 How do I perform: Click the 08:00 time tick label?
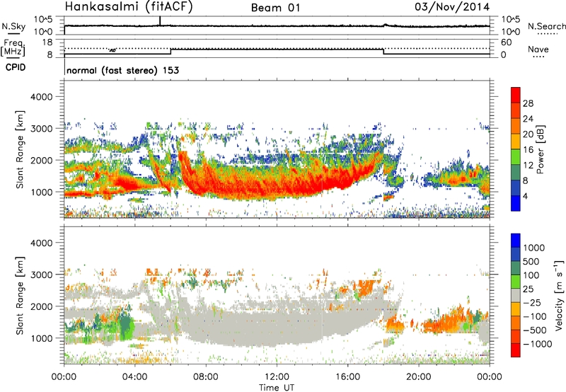coord(206,377)
